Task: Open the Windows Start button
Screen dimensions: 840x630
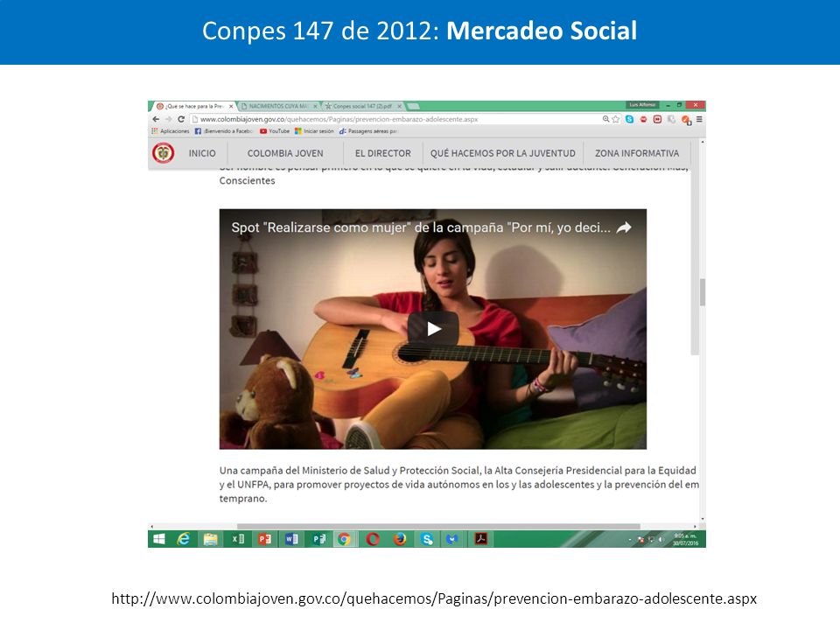Action: (159, 539)
